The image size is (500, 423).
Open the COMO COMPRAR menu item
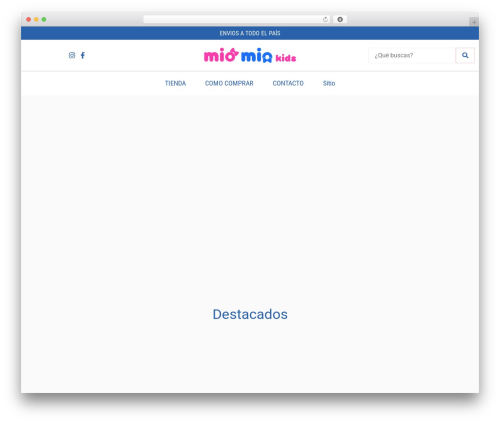pyautogui.click(x=229, y=83)
